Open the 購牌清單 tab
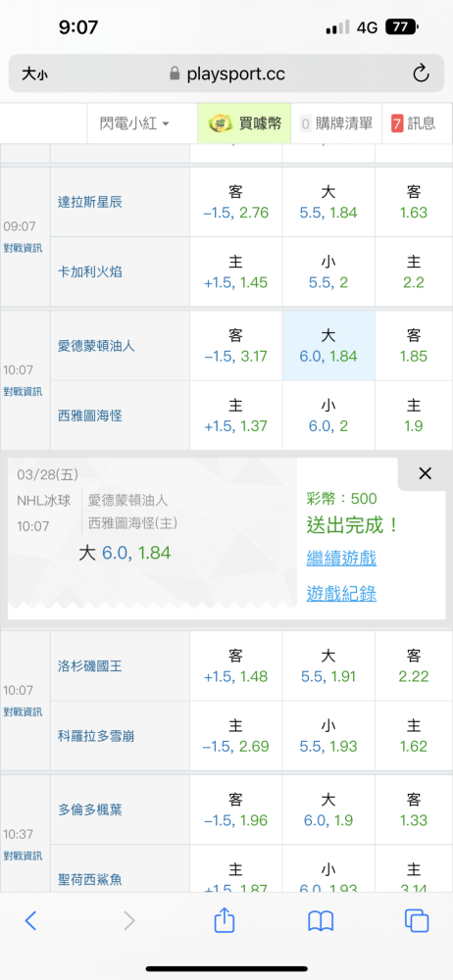 (336, 123)
